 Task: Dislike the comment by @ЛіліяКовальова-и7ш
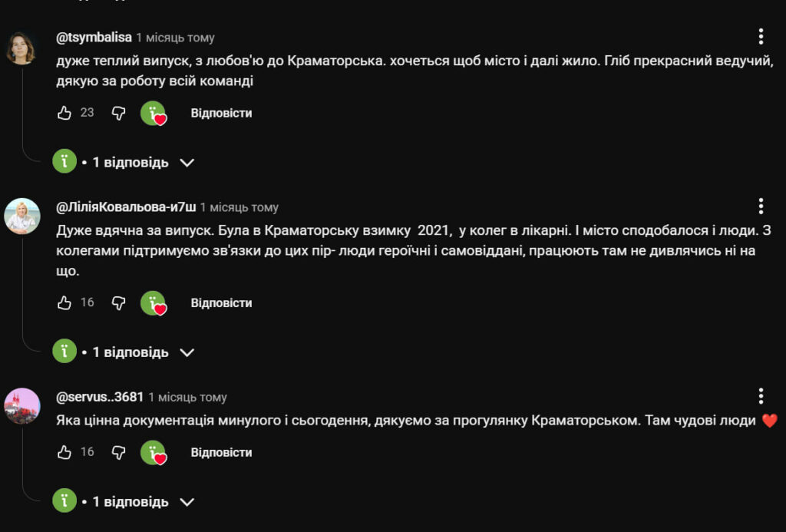[x=118, y=302]
